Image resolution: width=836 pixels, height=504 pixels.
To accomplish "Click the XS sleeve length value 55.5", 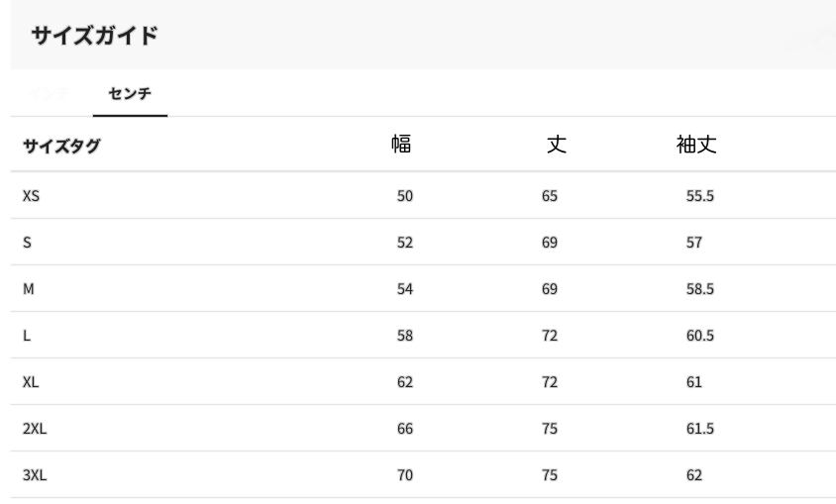I will coord(700,196).
